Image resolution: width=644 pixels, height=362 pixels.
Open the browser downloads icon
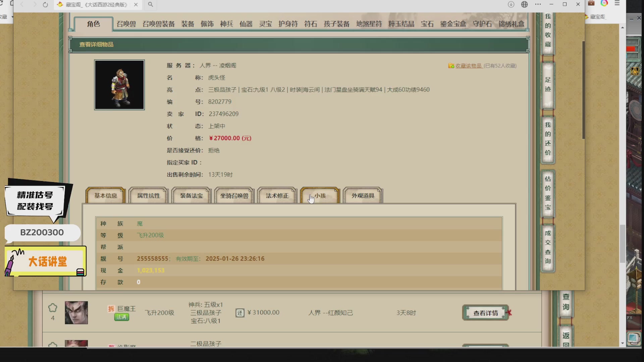tap(511, 4)
